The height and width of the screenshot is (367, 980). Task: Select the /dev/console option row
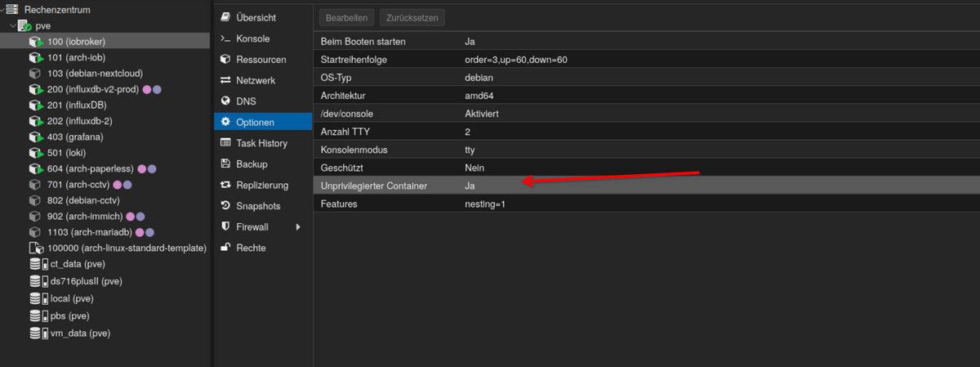(x=647, y=114)
